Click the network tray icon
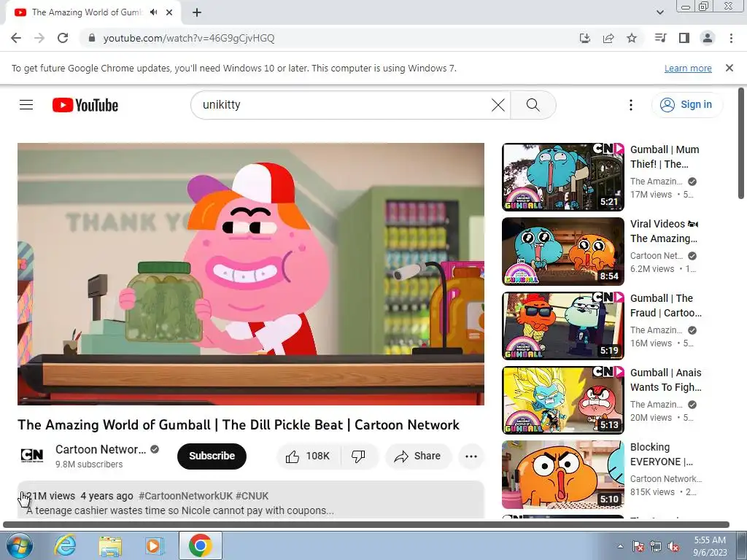The image size is (747, 560). pyautogui.click(x=656, y=546)
